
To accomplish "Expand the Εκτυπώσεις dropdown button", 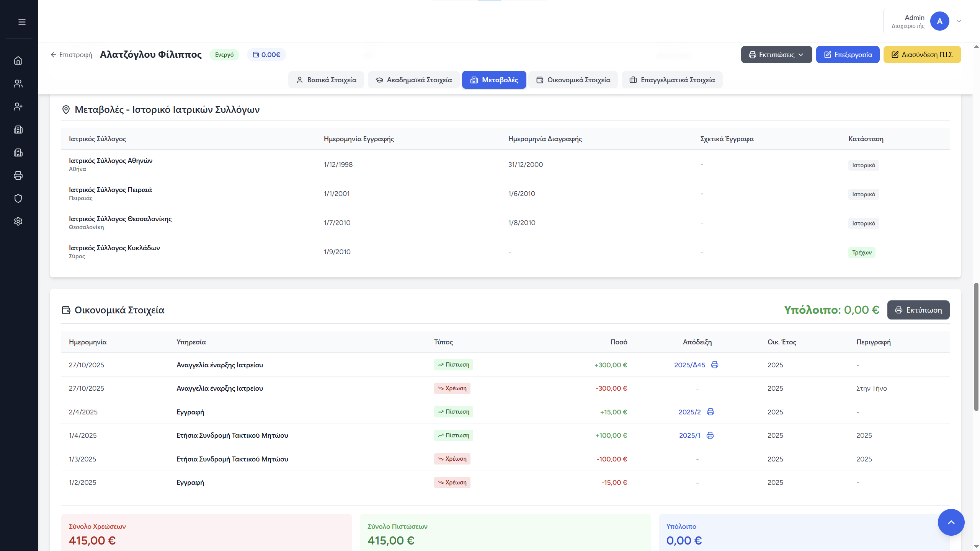I will 776,55.
